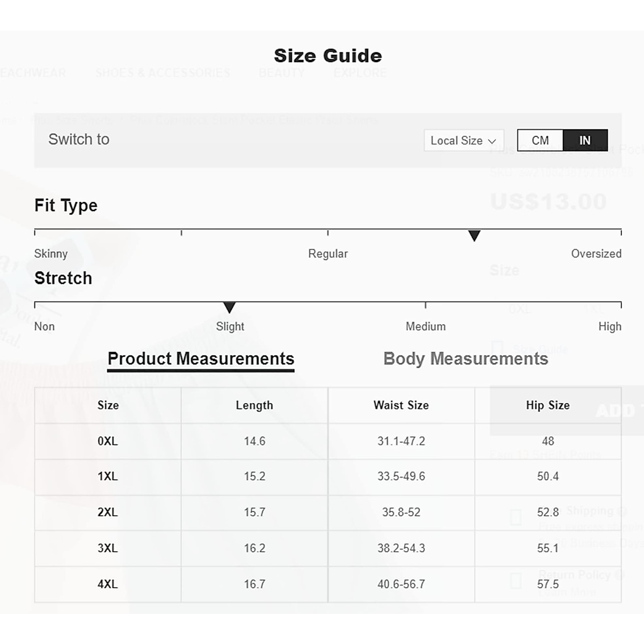This screenshot has width=644, height=644.
Task: Click the Fit Type triangle marker
Action: [474, 236]
